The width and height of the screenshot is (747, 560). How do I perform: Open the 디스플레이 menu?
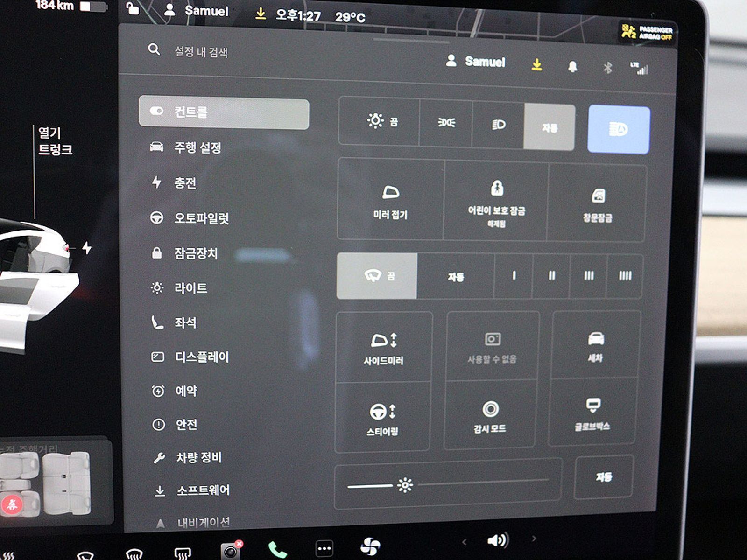coord(190,357)
